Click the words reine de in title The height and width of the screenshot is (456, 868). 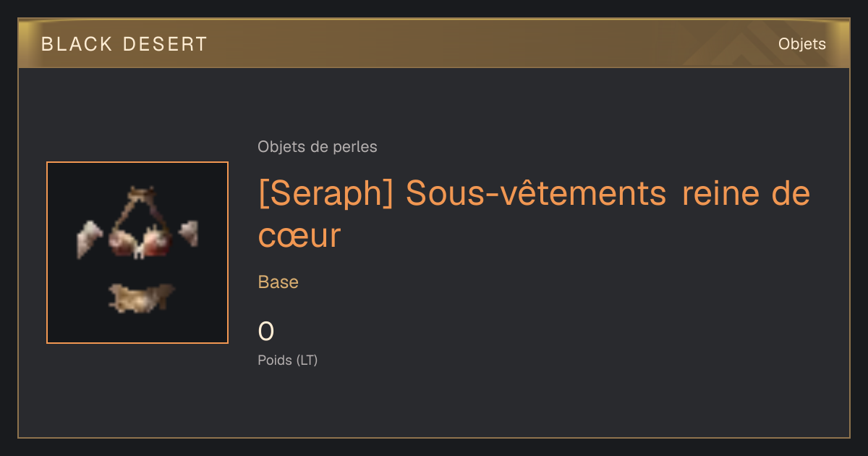(746, 193)
